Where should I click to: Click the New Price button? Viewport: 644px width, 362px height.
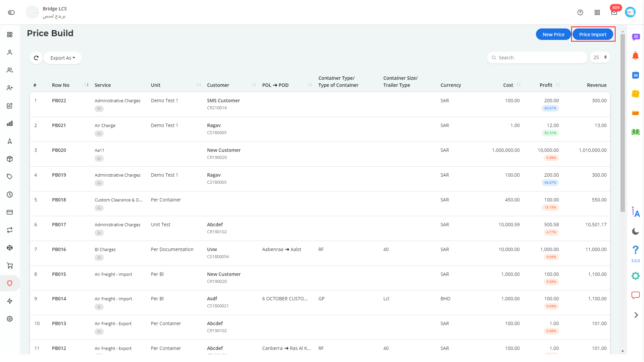coord(553,34)
